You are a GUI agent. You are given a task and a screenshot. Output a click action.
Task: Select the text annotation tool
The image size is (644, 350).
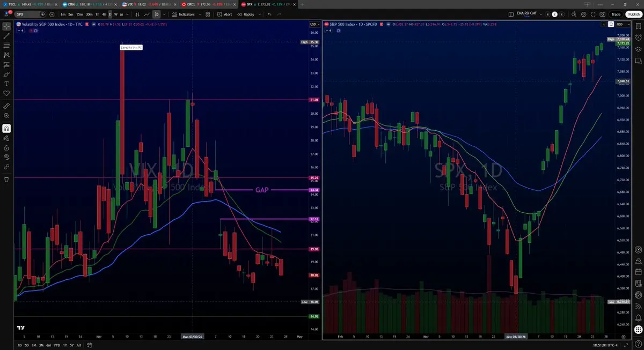click(x=6, y=84)
